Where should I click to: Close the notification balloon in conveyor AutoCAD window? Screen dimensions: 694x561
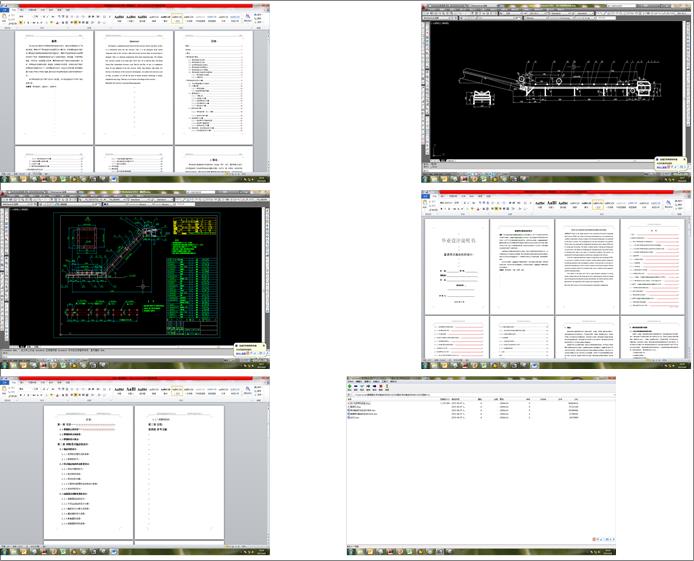(x=684, y=159)
